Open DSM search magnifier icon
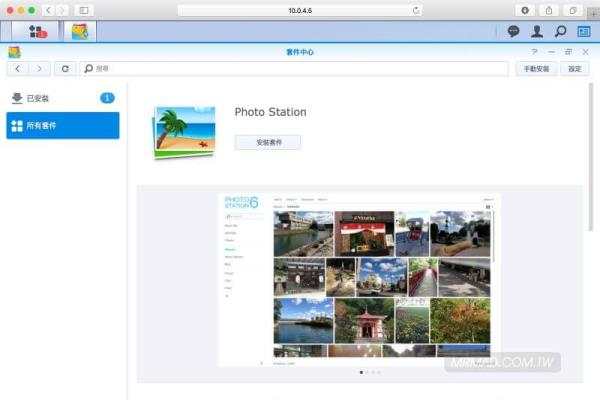Screen dimensions: 600x400 click(561, 31)
